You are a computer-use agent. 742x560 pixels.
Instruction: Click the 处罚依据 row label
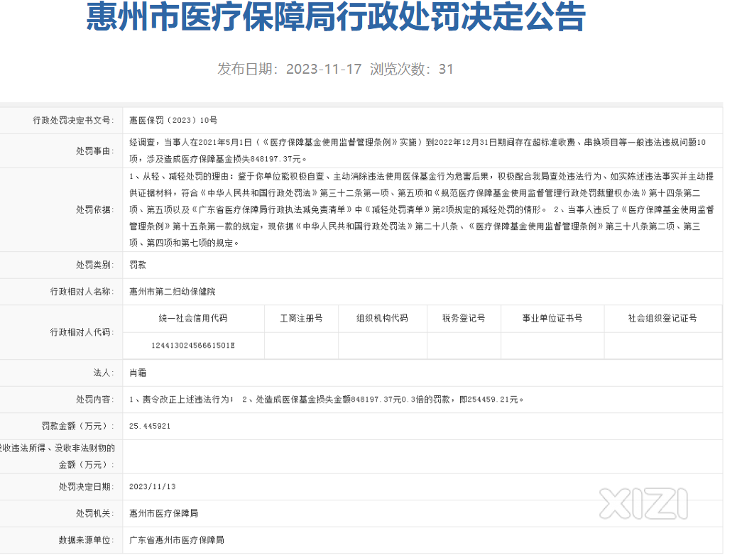(94, 209)
